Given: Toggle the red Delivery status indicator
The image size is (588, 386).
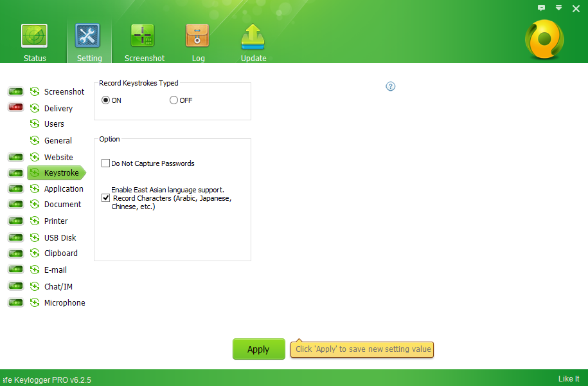Looking at the screenshot, I should tap(16, 107).
